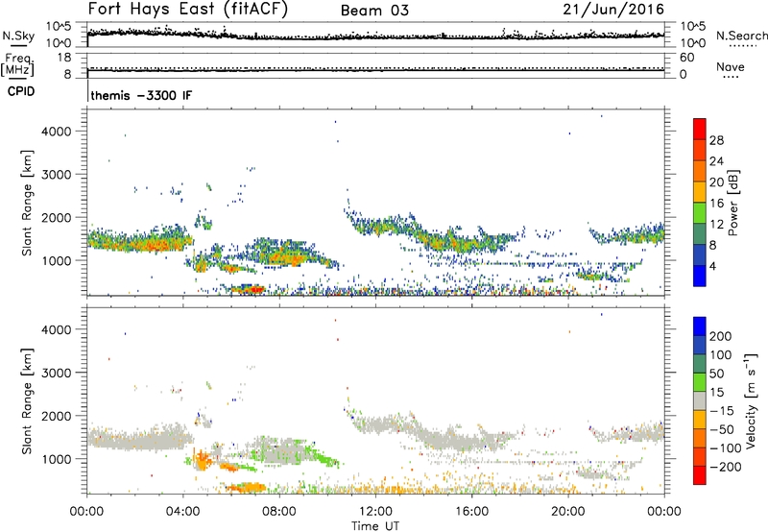Image resolution: width=768 pixels, height=532 pixels.
Task: Click the '04:00' time tick label
Action: pyautogui.click(x=183, y=512)
